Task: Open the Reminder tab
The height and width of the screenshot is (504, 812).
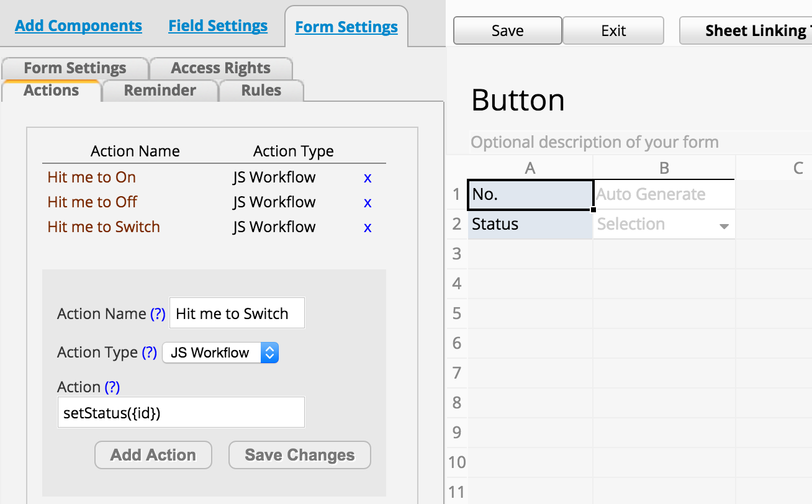Action: point(160,90)
